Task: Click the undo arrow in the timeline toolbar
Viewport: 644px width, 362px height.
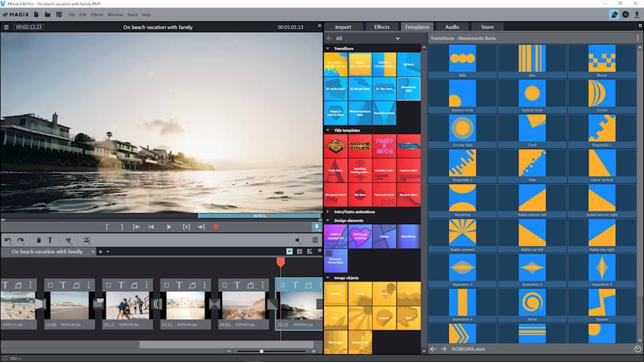Action: click(x=8, y=240)
